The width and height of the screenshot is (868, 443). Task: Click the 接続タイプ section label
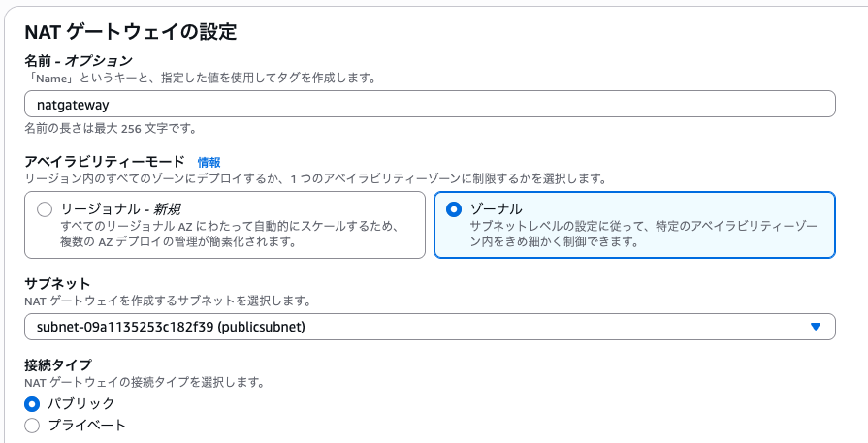click(57, 364)
